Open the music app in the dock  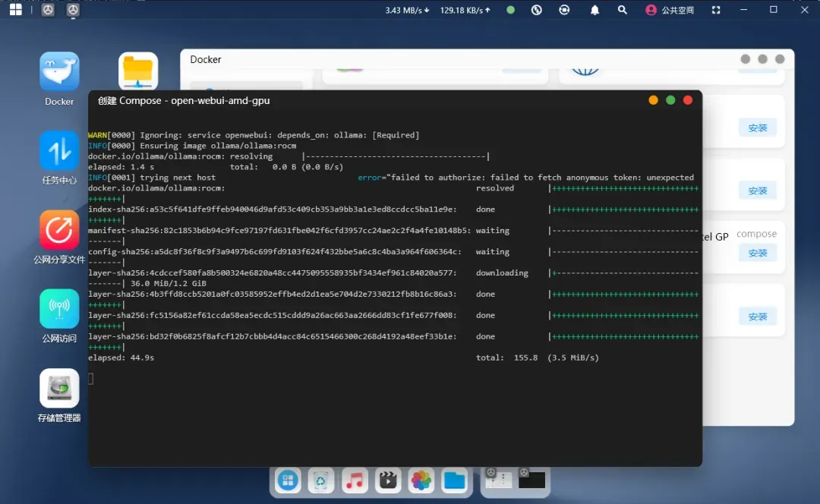355,480
